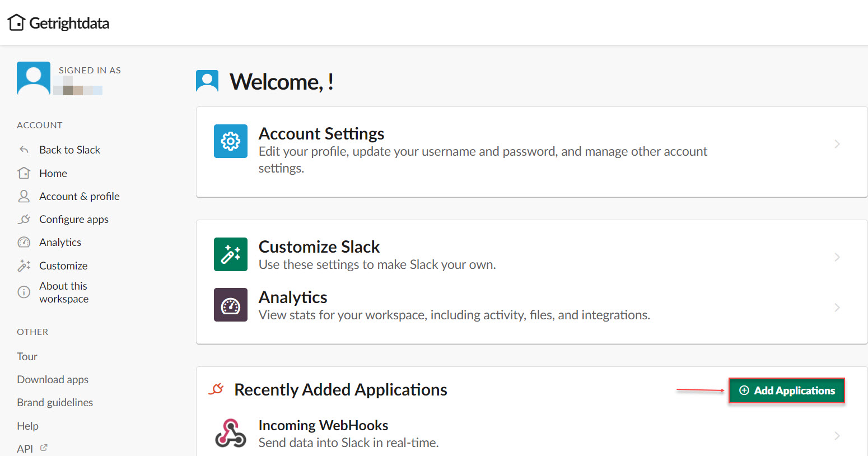868x456 pixels.
Task: Select Customize in the sidebar menu
Action: pos(63,266)
